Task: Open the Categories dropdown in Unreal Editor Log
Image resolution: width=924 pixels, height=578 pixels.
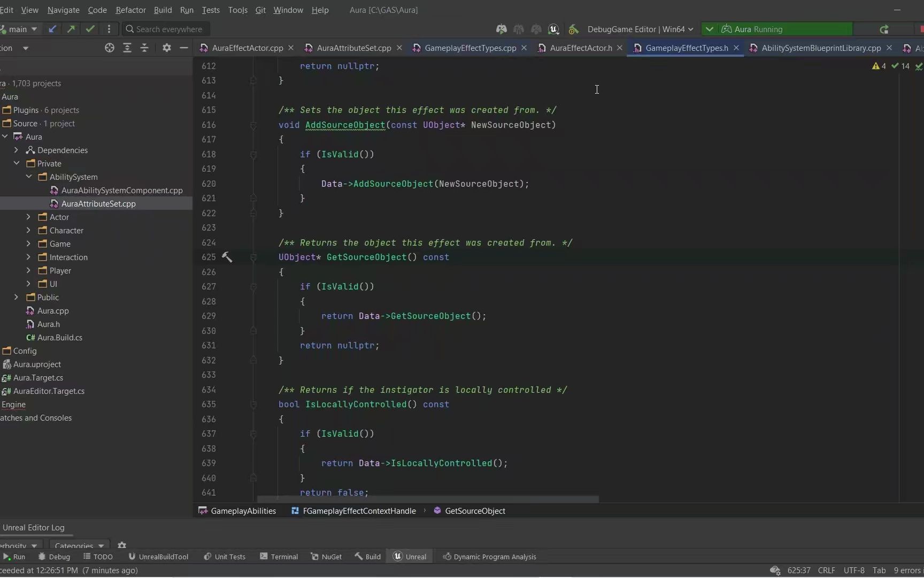Action: click(x=78, y=545)
